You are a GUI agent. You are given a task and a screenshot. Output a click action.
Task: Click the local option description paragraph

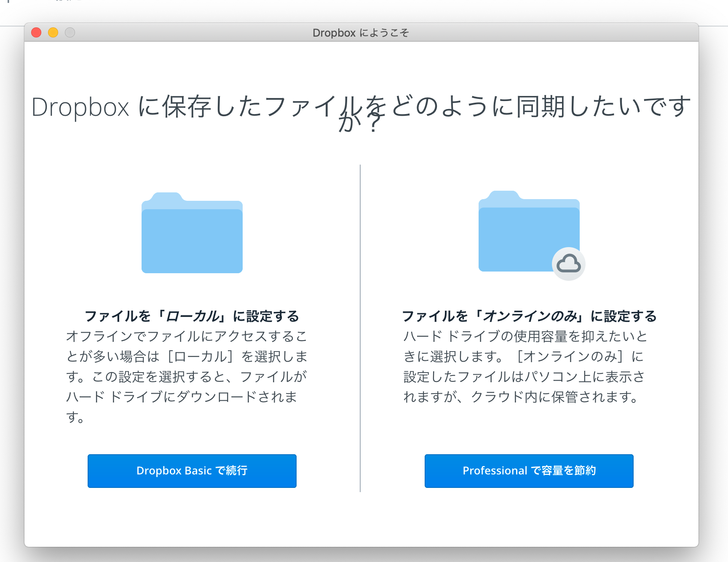pyautogui.click(x=187, y=376)
